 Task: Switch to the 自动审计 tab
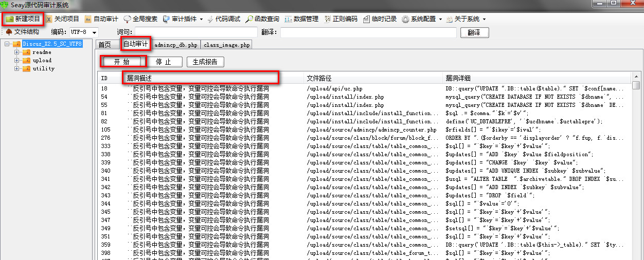point(136,44)
